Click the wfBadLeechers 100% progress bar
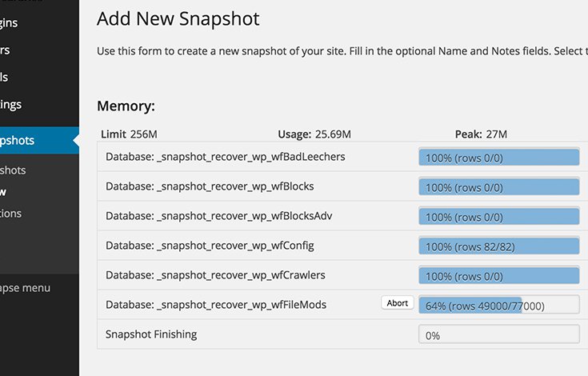This screenshot has width=588, height=376. (x=498, y=158)
